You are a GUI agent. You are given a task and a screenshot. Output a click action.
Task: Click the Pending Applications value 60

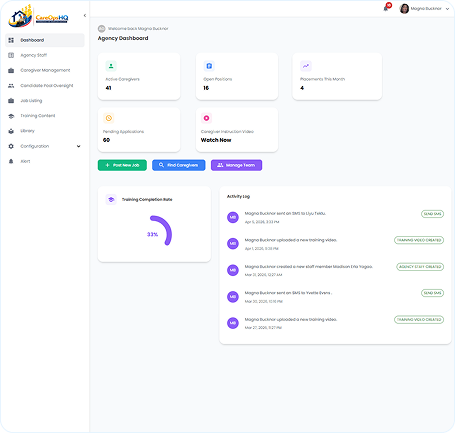pos(106,140)
